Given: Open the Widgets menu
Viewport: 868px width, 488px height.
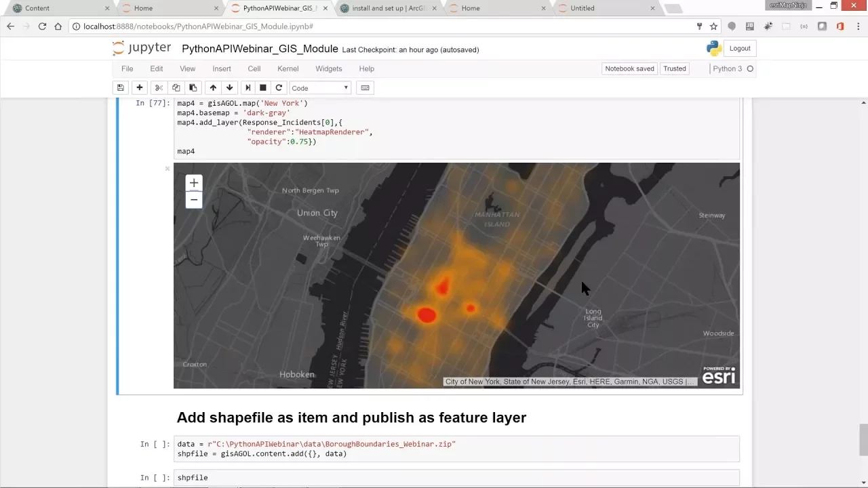Looking at the screenshot, I should pyautogui.click(x=329, y=68).
